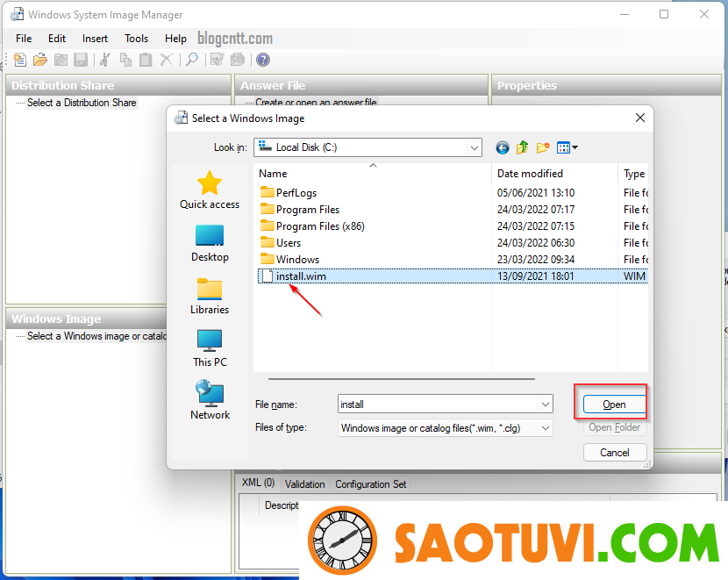
Task: Select Desktop in the places bar
Action: coord(210,243)
